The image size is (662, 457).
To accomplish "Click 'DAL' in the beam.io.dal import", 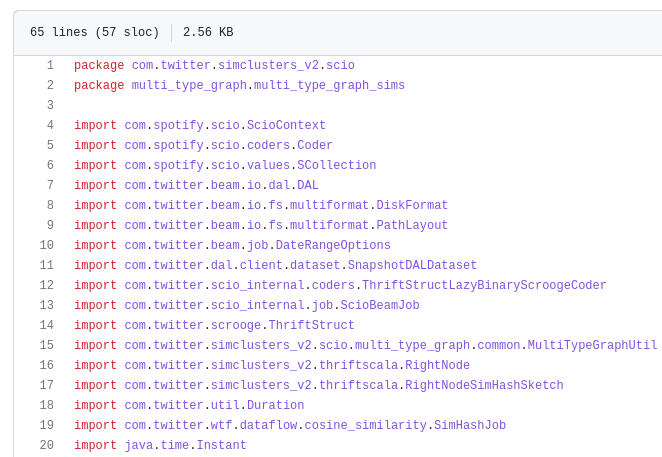I will click(308, 185).
